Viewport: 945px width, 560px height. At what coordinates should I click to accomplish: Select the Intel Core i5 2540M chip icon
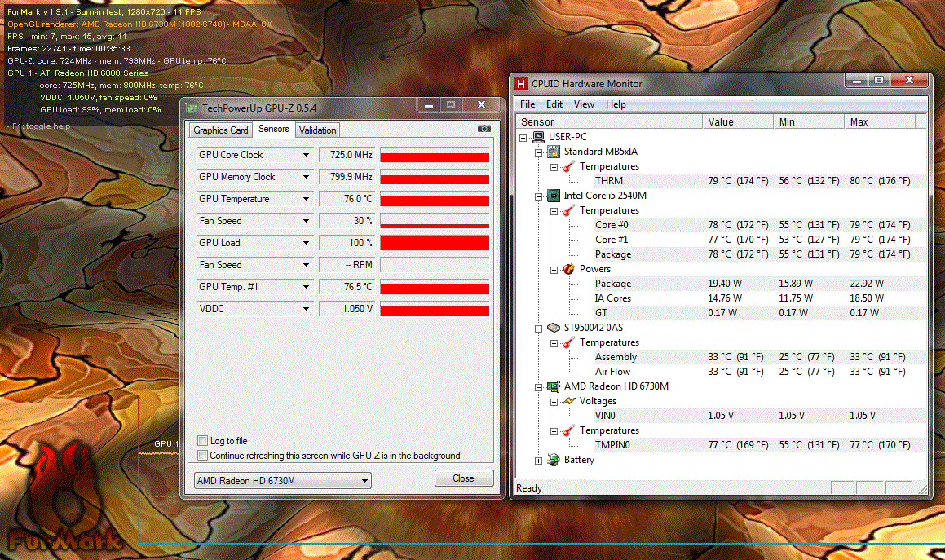coord(554,196)
